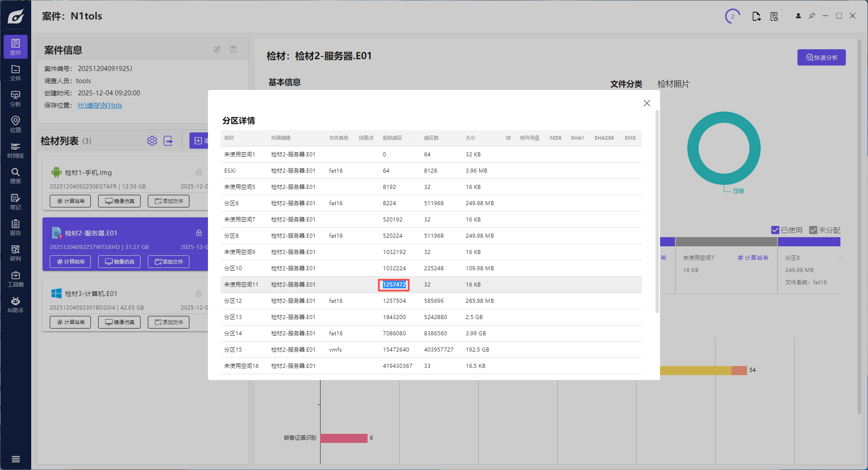Click the 192.5 GB size cell
This screenshot has height=470, width=868.
tap(477, 349)
